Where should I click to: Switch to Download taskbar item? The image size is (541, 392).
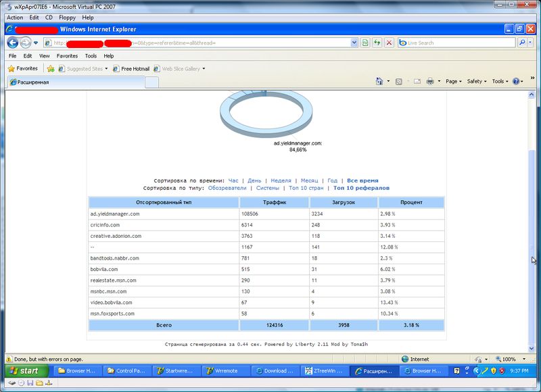[275, 371]
